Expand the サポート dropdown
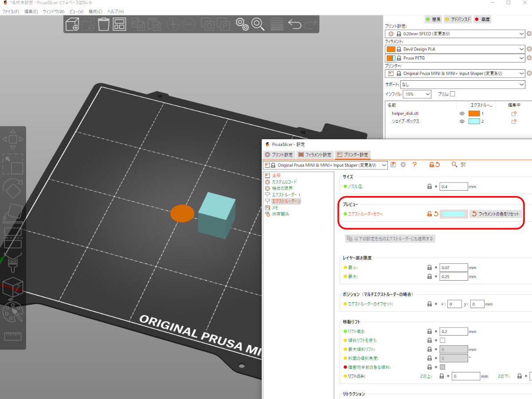 coord(463,84)
